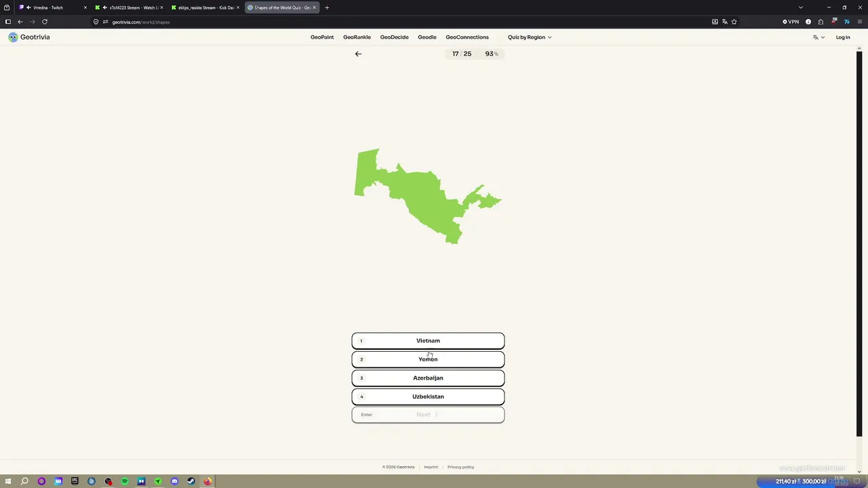Click the install/download icon in address bar
This screenshot has width=868, height=488.
[x=715, y=22]
